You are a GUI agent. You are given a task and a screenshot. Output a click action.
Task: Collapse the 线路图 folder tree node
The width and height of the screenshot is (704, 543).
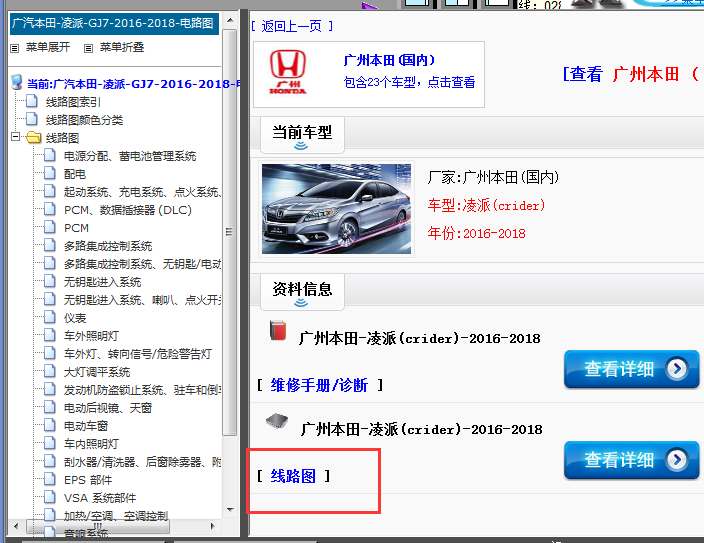click(16, 136)
